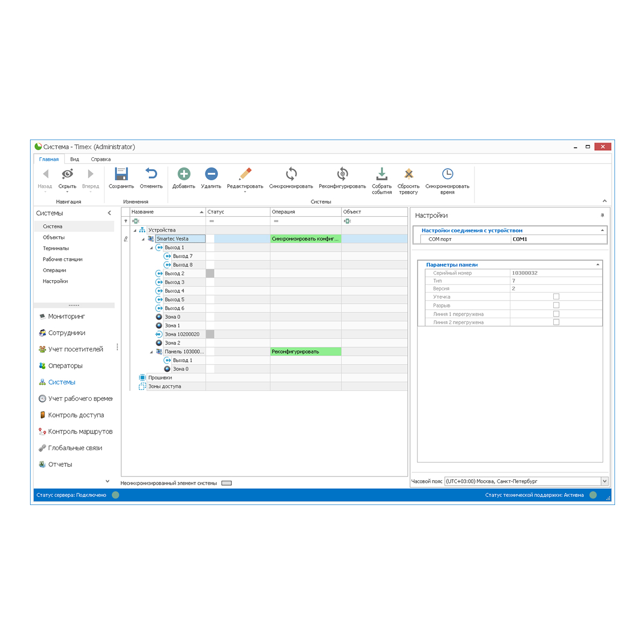Select Терминалы in the Системы list
Screen dimensions: 644x644
tap(56, 248)
